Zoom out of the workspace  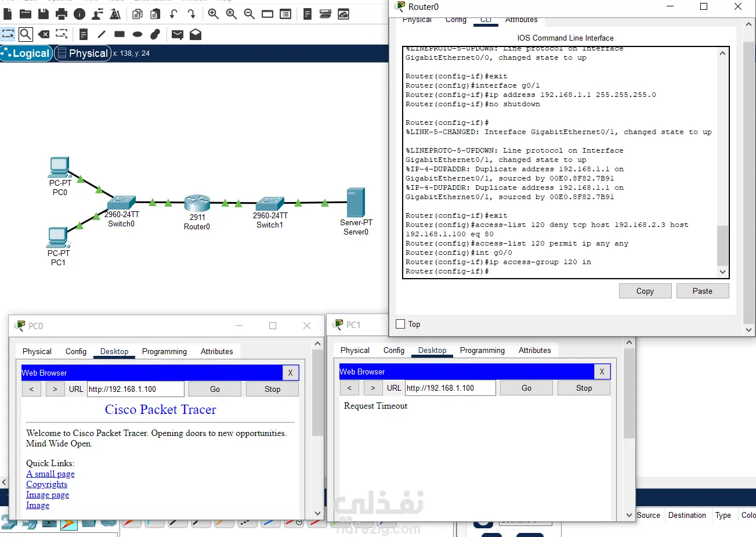249,14
